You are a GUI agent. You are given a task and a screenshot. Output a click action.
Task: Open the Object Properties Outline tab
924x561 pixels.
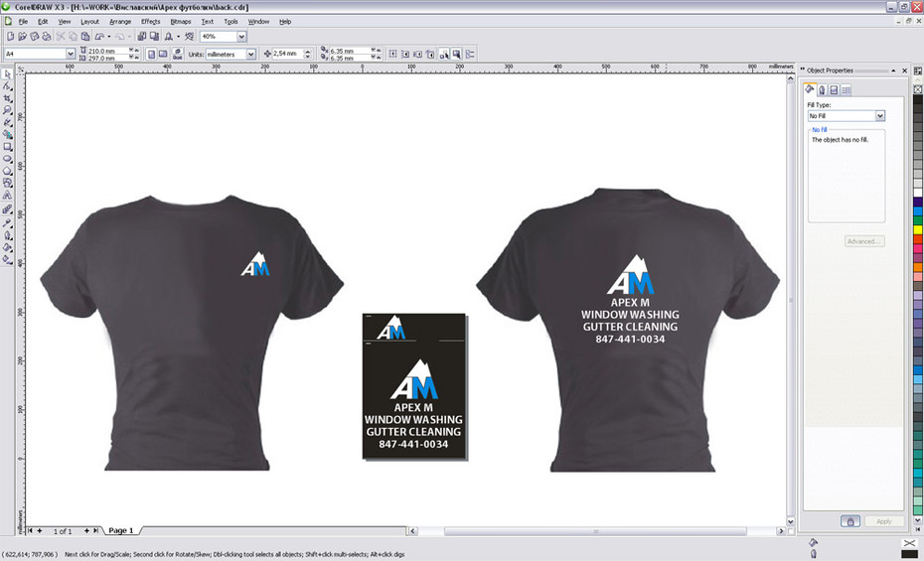(x=822, y=90)
